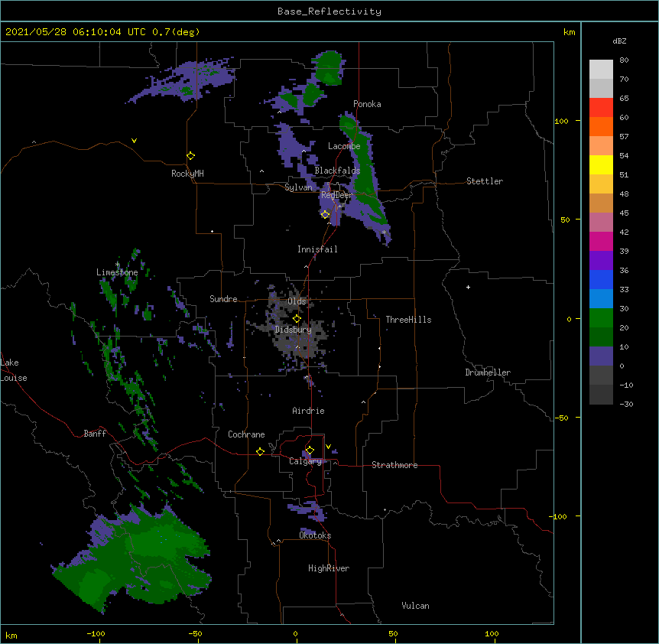Click the yellow V marker east of Calgary

point(328,447)
